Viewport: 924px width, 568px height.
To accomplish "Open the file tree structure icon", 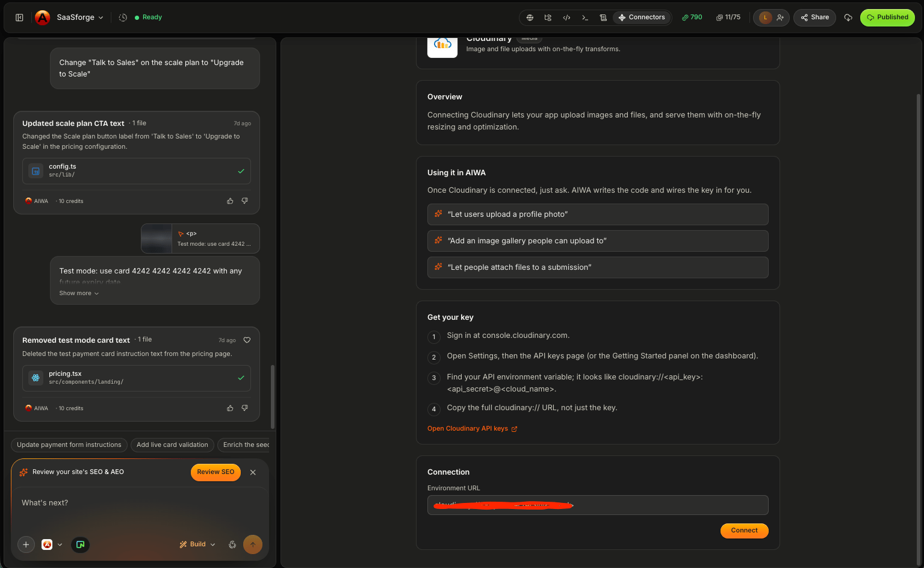I will coord(548,17).
